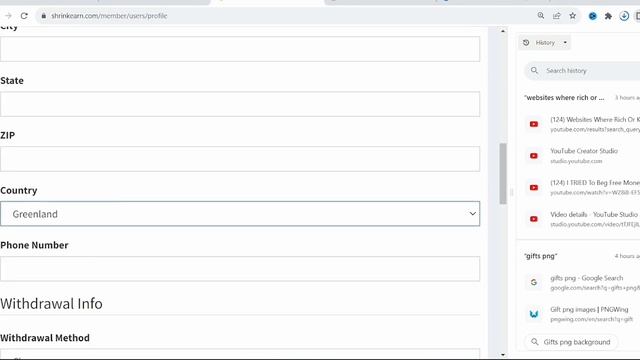This screenshot has height=360, width=640.
Task: Open the Withdrawal Method dropdown
Action: [240, 354]
